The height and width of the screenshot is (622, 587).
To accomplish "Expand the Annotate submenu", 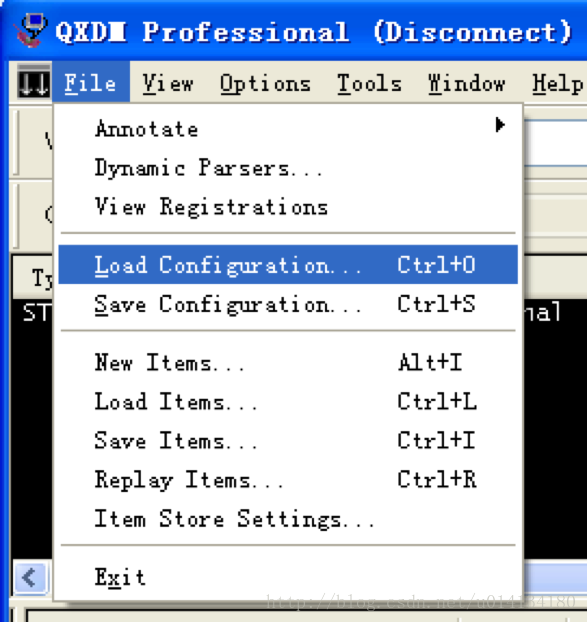I will [x=288, y=129].
